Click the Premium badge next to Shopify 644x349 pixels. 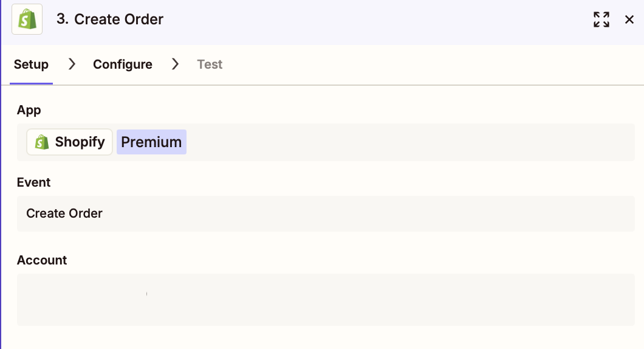pyautogui.click(x=151, y=142)
